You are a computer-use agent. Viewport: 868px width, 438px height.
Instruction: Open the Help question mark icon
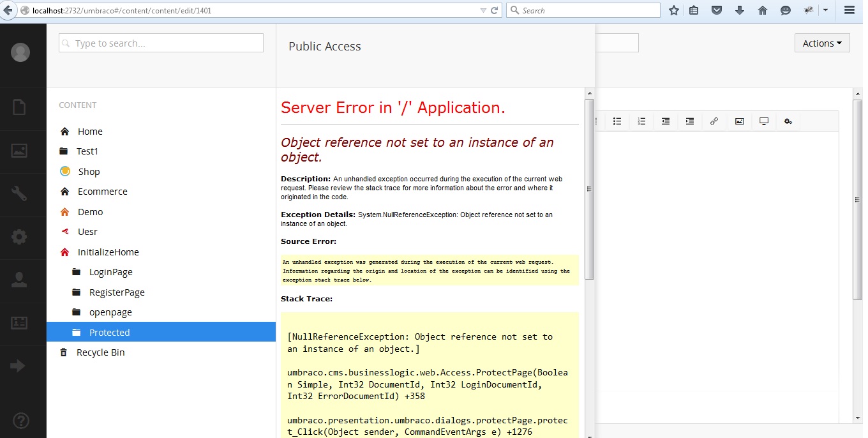pyautogui.click(x=20, y=421)
